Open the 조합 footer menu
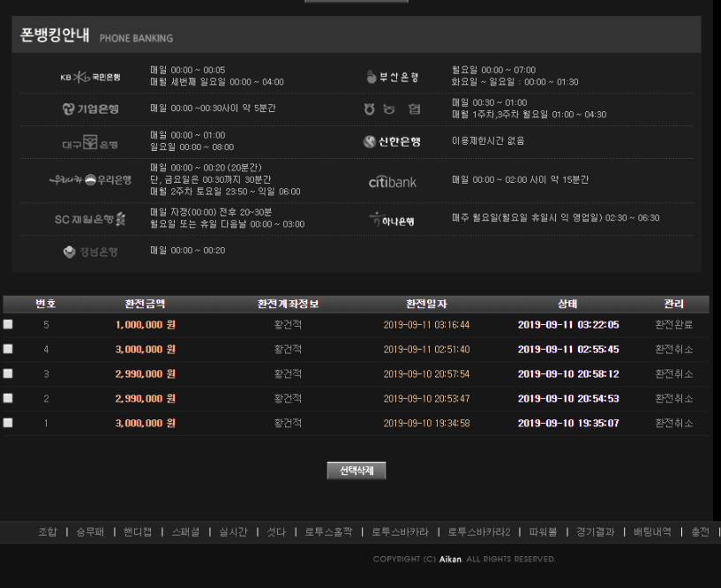Viewport: 721px width, 588px height. coord(48,531)
